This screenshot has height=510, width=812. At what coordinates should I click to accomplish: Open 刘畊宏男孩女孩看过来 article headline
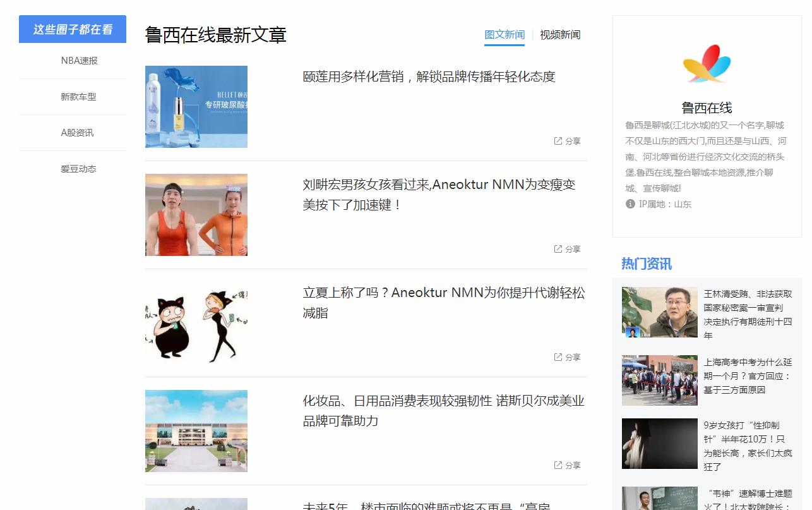click(439, 195)
